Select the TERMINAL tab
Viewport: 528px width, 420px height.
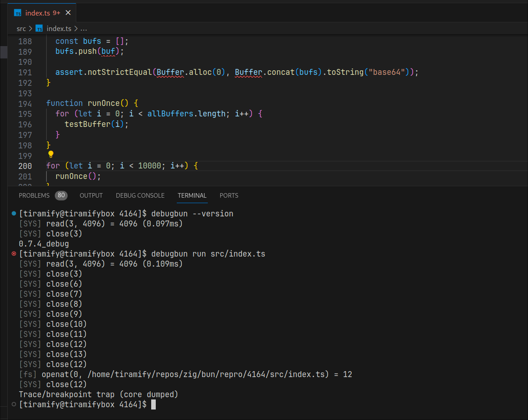tap(192, 195)
